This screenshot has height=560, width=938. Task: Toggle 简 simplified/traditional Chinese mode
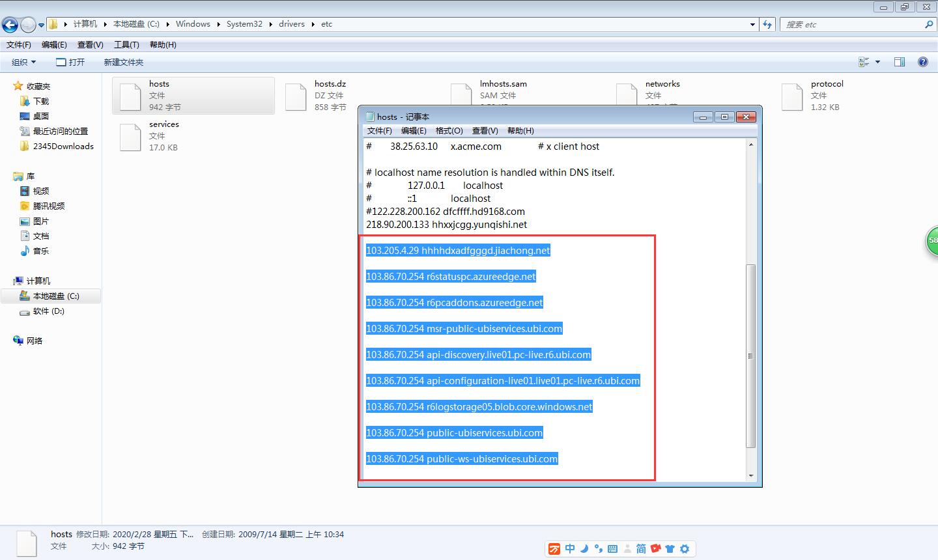tap(641, 549)
